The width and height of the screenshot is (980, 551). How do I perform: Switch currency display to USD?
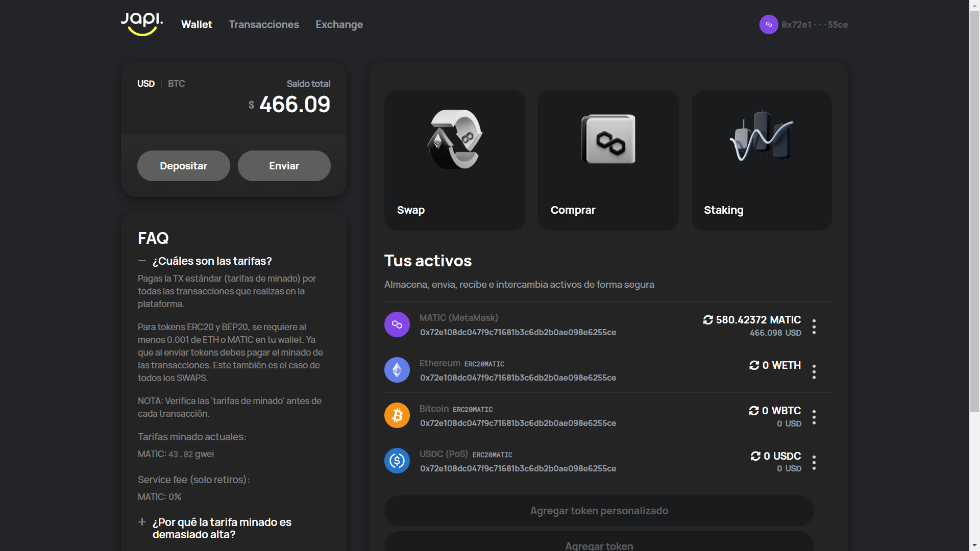click(145, 84)
